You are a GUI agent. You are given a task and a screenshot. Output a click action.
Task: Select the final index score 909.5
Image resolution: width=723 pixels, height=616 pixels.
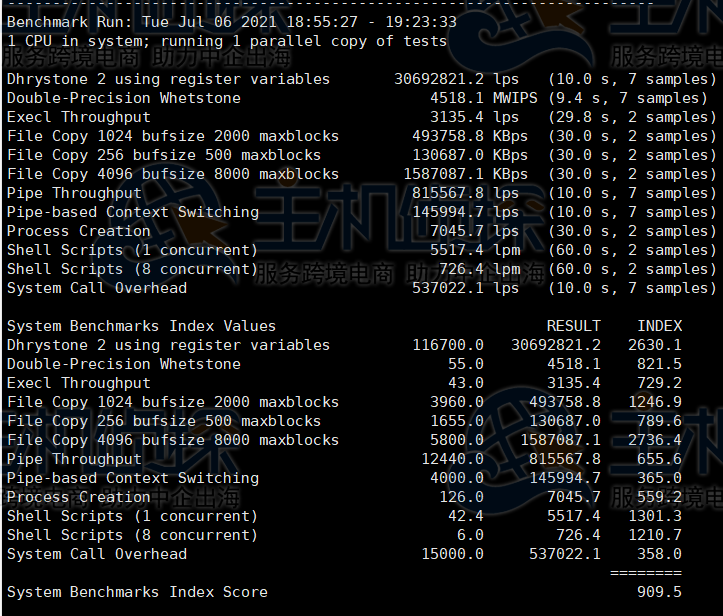coord(663,592)
